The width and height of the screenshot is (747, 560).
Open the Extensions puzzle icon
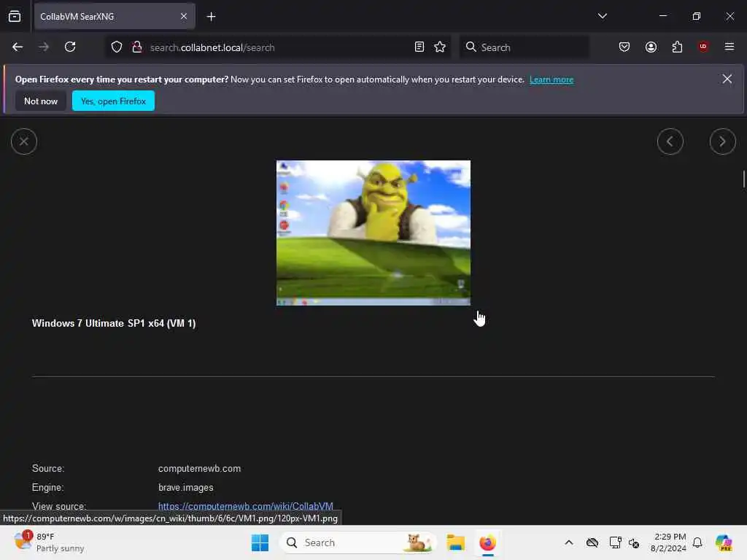[x=677, y=47]
